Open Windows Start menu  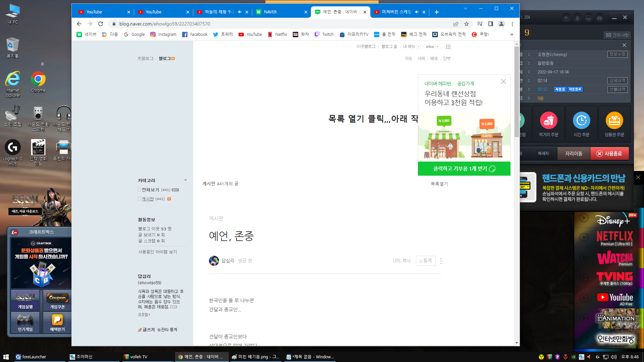[6, 357]
